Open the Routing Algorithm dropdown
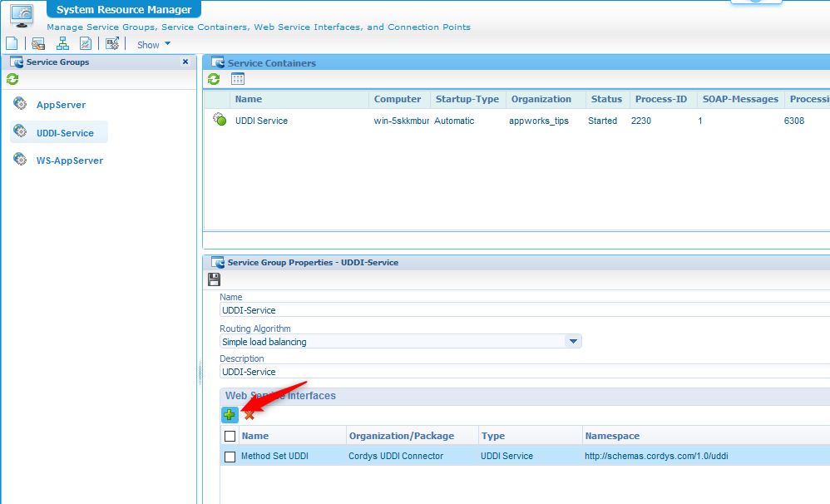830x504 pixels. [x=572, y=341]
